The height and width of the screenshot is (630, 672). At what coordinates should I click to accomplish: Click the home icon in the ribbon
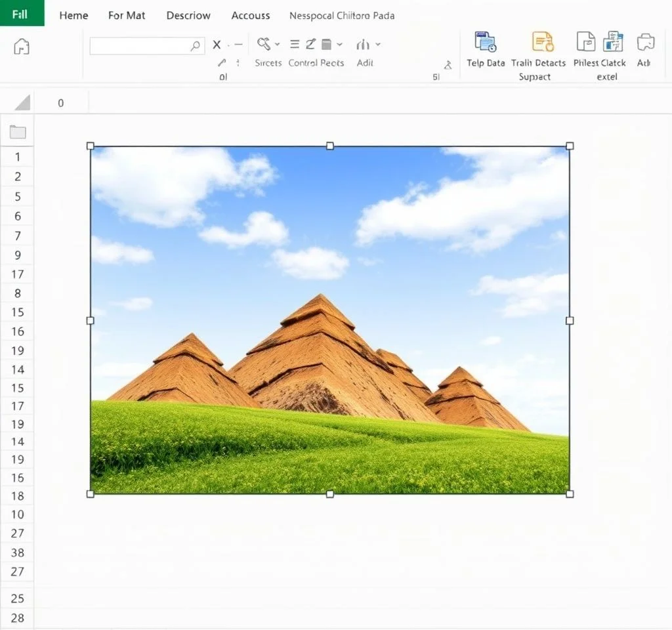point(22,47)
